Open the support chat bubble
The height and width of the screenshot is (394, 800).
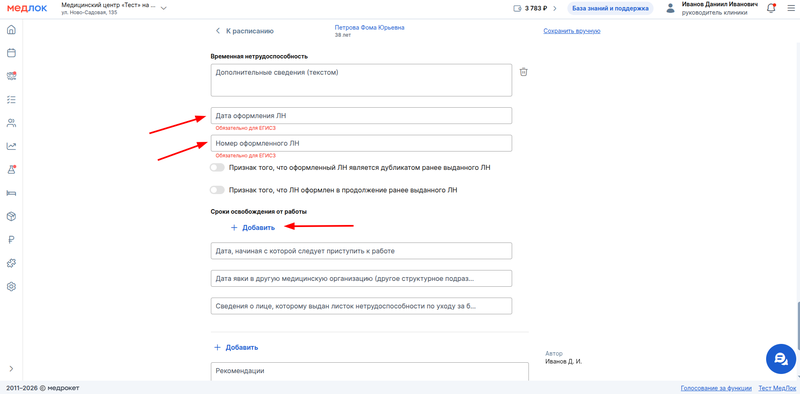click(x=781, y=359)
